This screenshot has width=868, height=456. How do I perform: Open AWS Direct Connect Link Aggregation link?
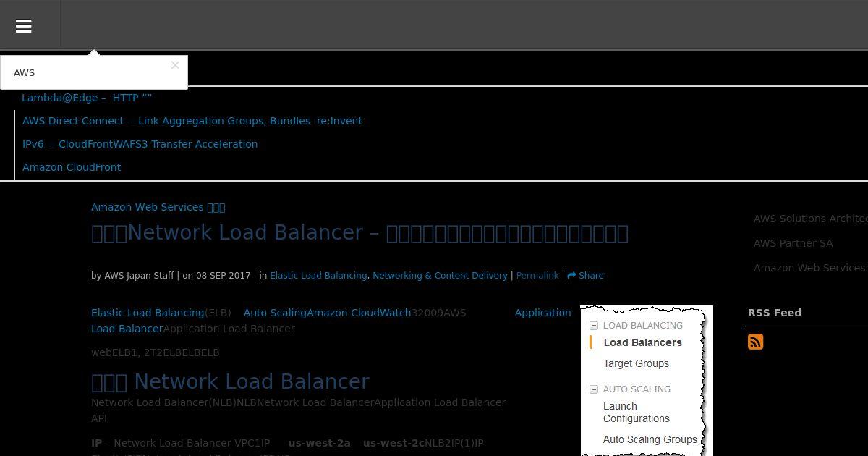coord(192,121)
